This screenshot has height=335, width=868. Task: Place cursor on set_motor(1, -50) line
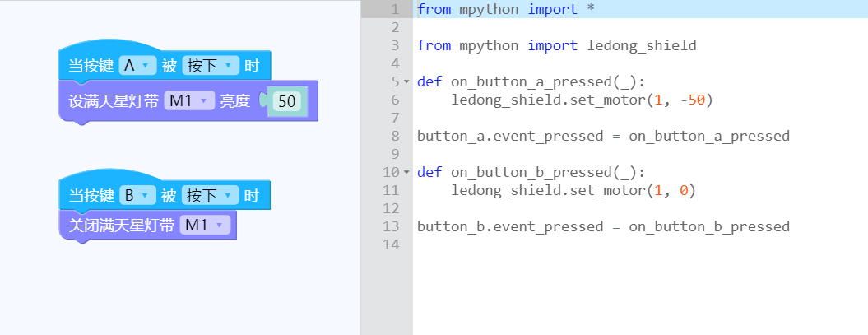[x=582, y=100]
